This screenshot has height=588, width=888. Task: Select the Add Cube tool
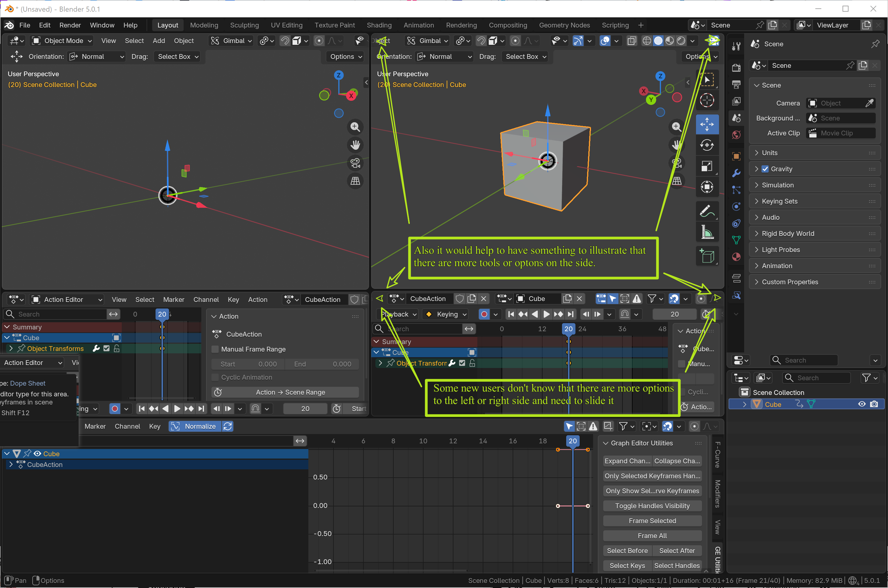(707, 256)
